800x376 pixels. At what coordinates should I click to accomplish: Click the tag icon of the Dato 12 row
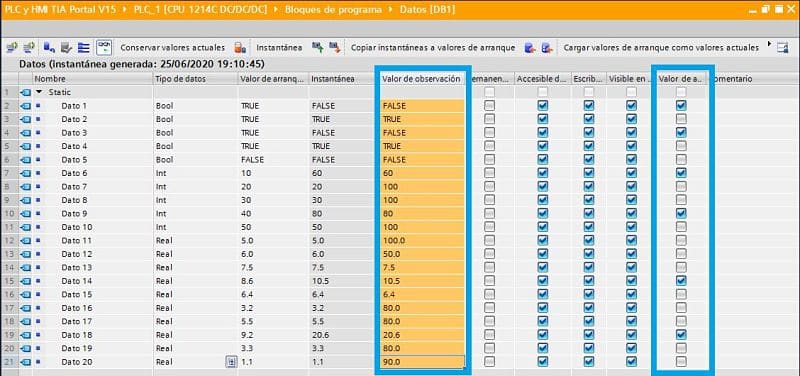click(26, 254)
